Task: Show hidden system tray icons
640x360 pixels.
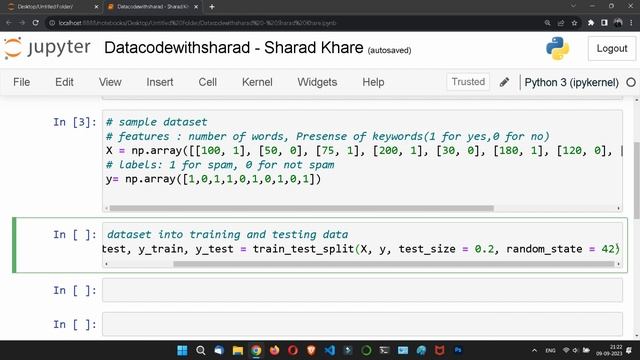Action: pos(534,350)
